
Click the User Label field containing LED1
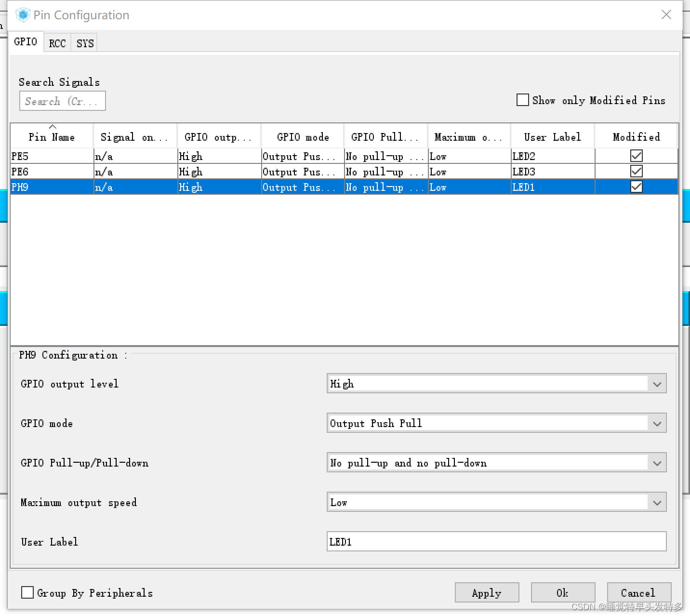[496, 541]
